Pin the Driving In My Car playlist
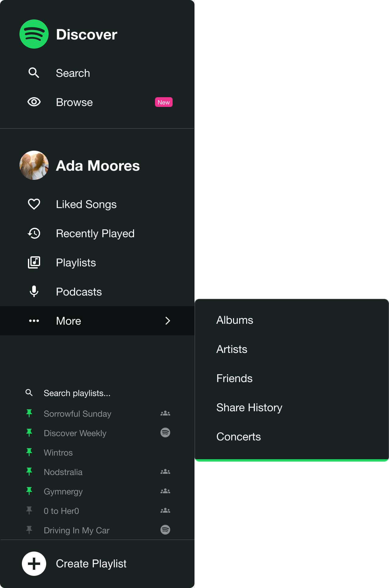 pyautogui.click(x=29, y=530)
